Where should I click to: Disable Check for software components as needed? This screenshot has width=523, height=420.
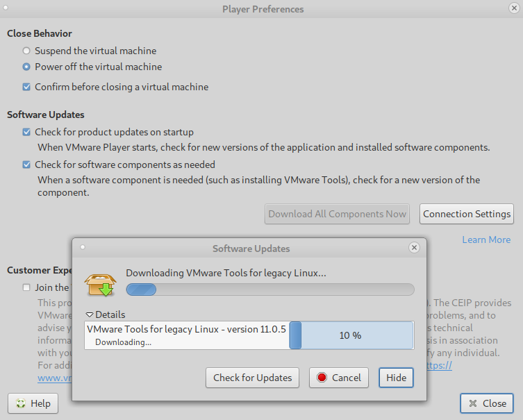click(x=26, y=165)
